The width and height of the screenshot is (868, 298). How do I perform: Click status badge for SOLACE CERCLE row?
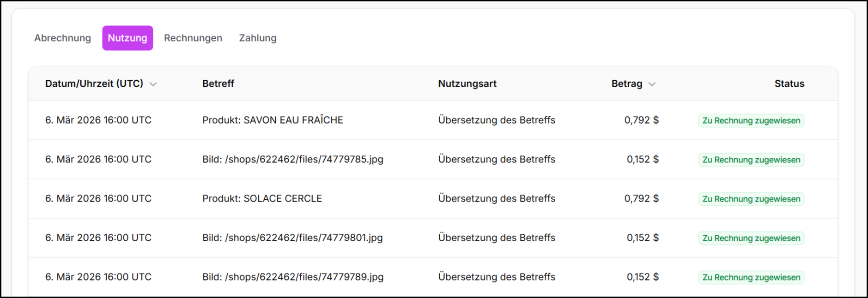[751, 199]
